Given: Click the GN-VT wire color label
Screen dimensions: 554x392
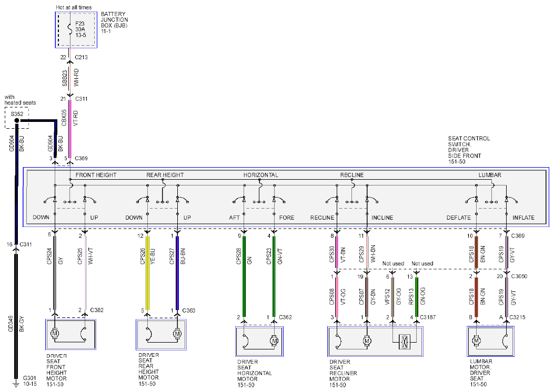Looking at the screenshot, I should 280,256.
